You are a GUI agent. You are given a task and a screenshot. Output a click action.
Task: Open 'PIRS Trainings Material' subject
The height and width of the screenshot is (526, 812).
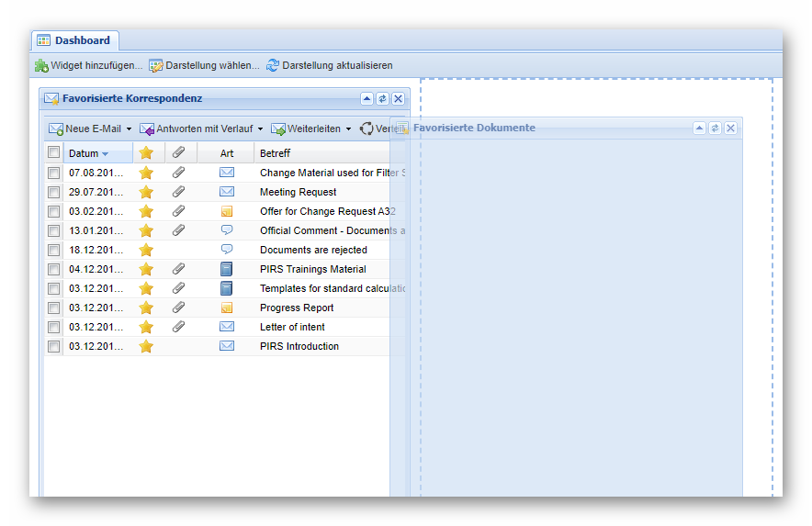(313, 269)
